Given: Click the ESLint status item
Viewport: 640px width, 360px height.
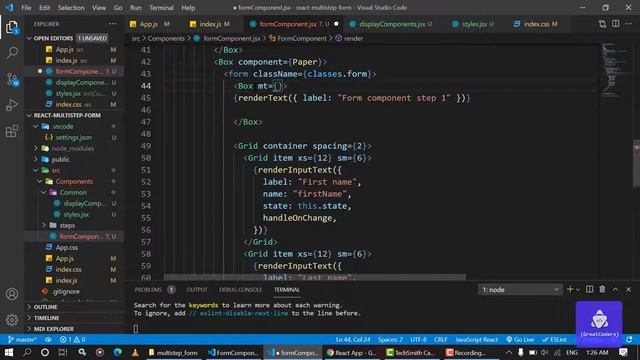Looking at the screenshot, I should click(x=554, y=340).
